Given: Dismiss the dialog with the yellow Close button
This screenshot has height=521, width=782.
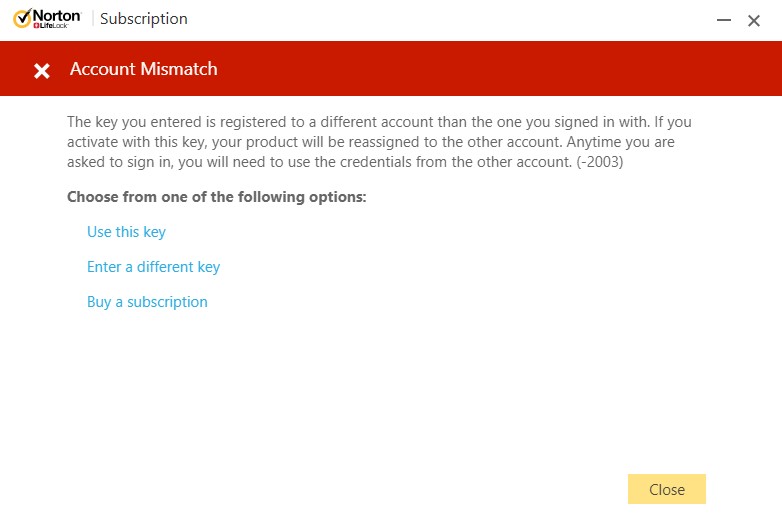Looking at the screenshot, I should click(667, 489).
